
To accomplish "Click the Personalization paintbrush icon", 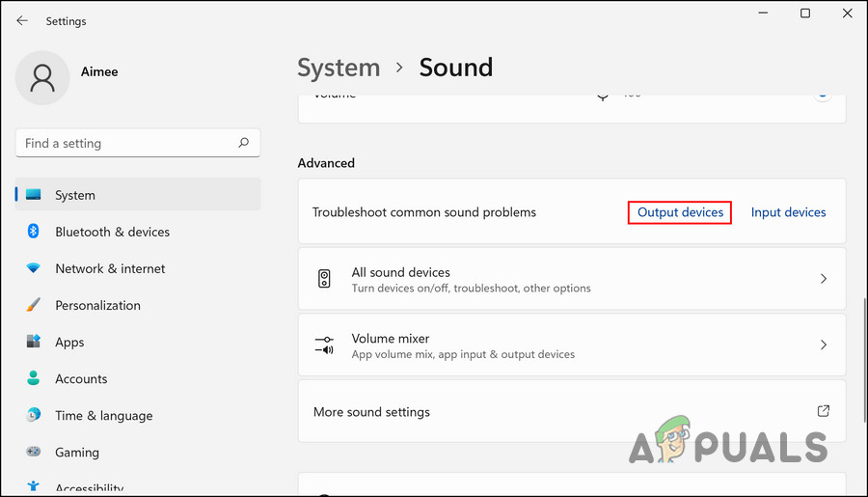I will click(34, 305).
